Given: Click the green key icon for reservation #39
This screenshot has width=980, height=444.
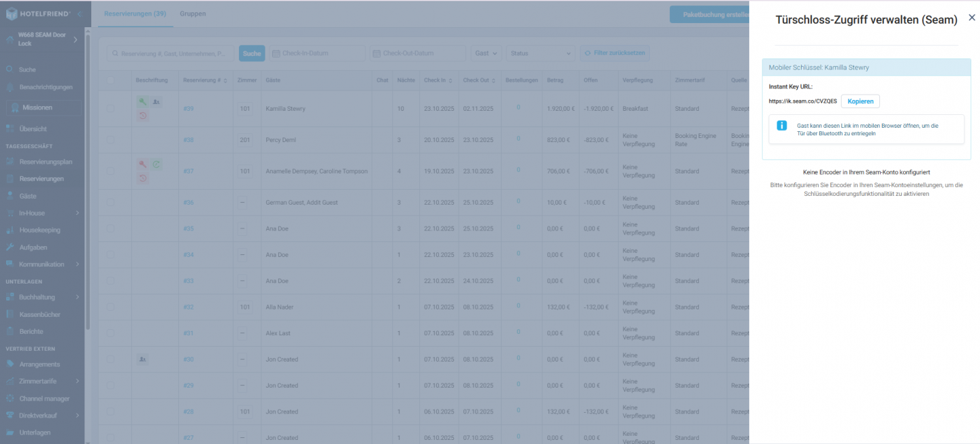Looking at the screenshot, I should (x=143, y=102).
